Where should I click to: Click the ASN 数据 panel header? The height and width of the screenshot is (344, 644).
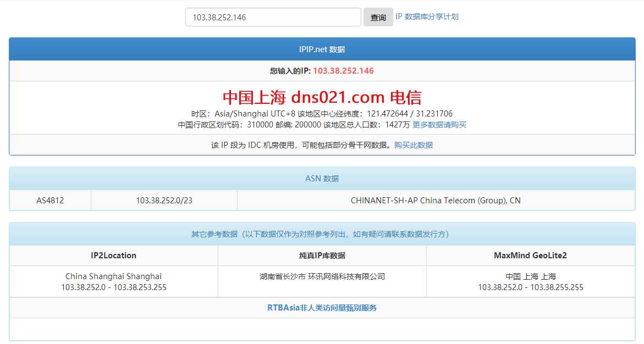point(322,179)
